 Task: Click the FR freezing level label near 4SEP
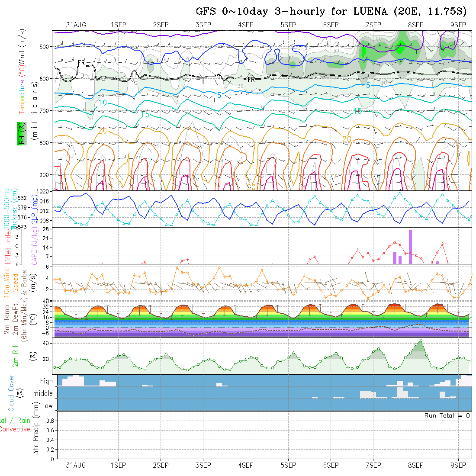point(251,80)
